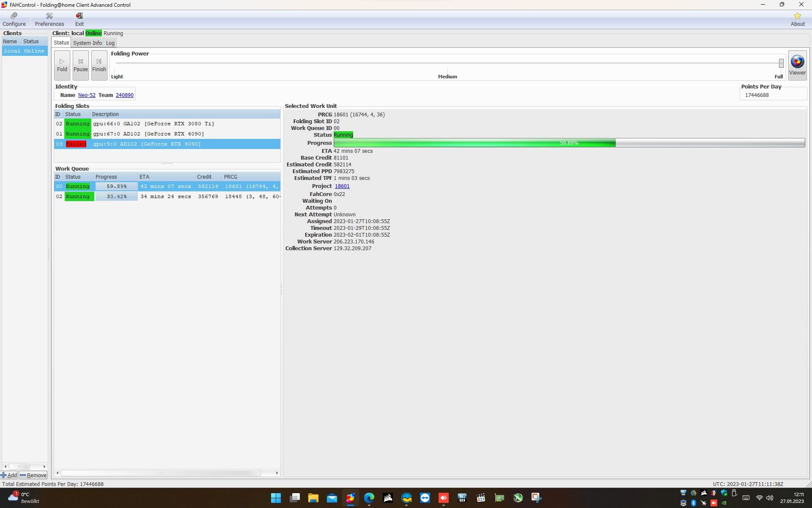The height and width of the screenshot is (508, 812).
Task: Add a new client
Action: click(9, 475)
